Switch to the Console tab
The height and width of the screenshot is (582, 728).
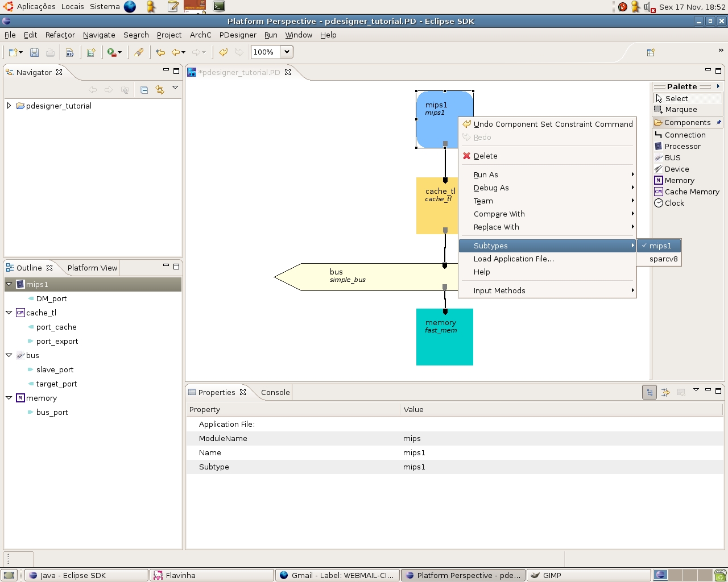point(275,393)
